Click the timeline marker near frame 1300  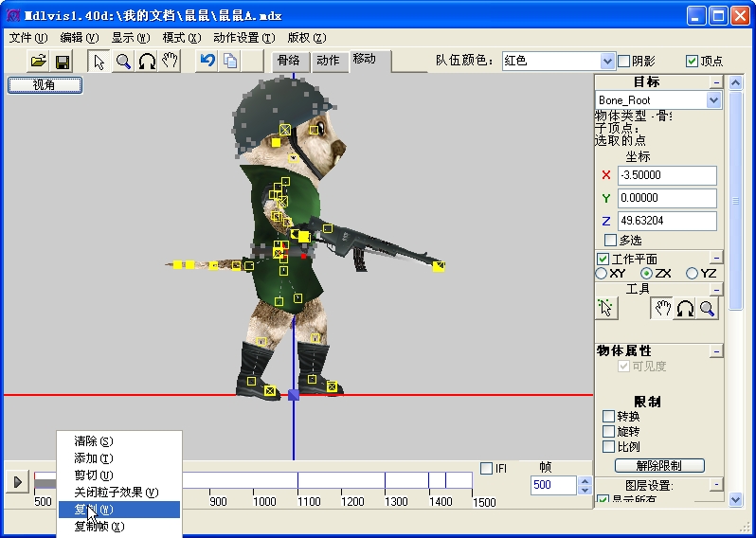(x=385, y=481)
